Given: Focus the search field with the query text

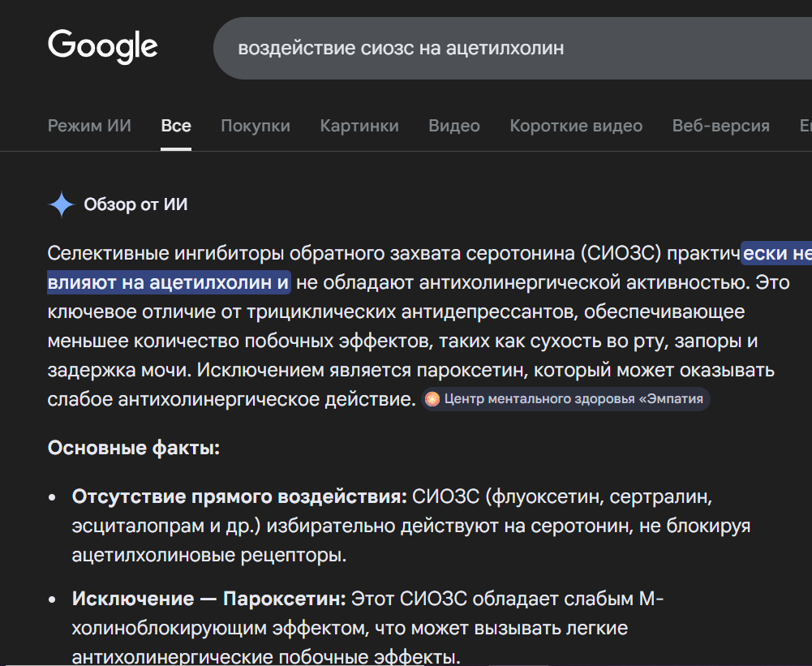Looking at the screenshot, I should tap(487, 49).
